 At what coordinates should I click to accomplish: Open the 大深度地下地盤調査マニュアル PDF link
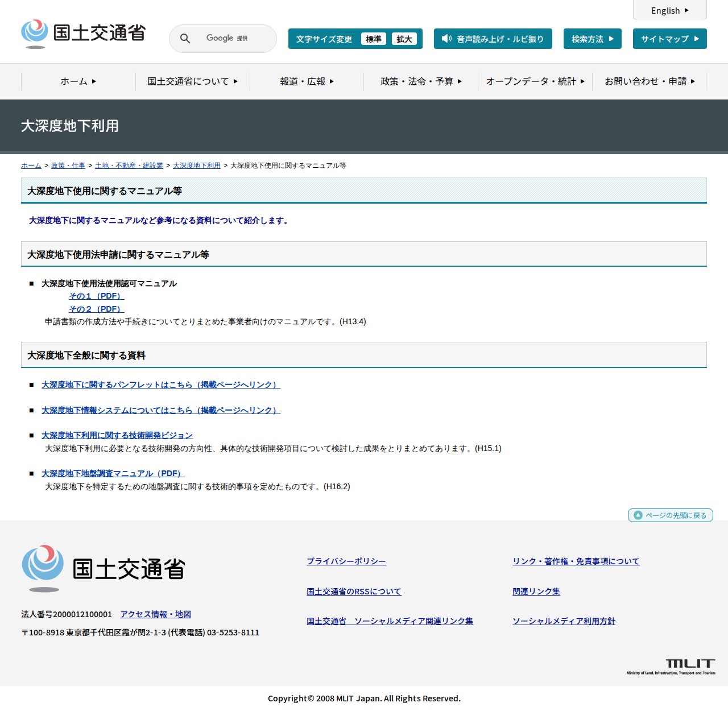(x=111, y=473)
